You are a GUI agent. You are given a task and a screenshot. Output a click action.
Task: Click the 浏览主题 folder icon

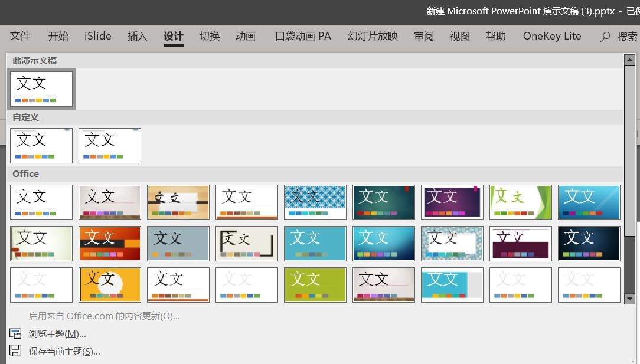(x=15, y=333)
